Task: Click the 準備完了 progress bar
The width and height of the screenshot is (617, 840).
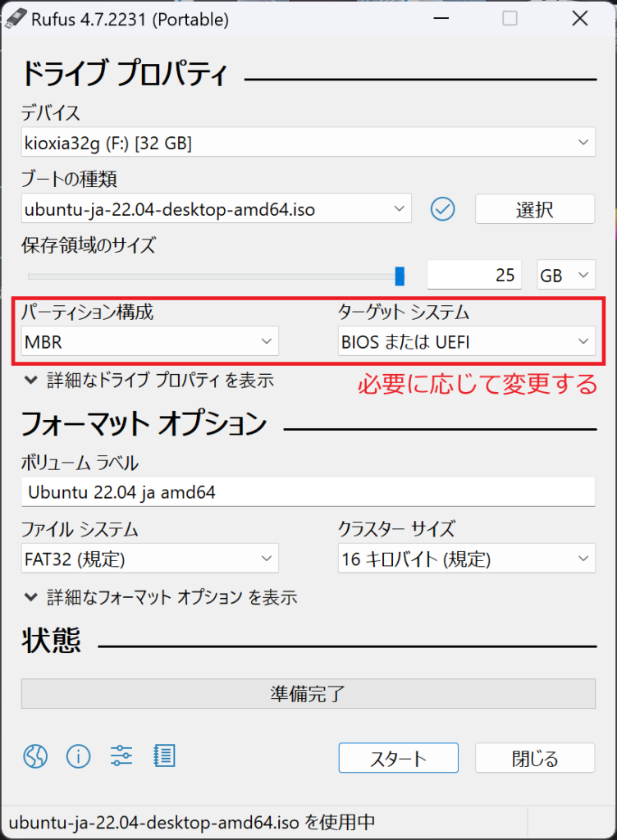Action: [x=308, y=694]
